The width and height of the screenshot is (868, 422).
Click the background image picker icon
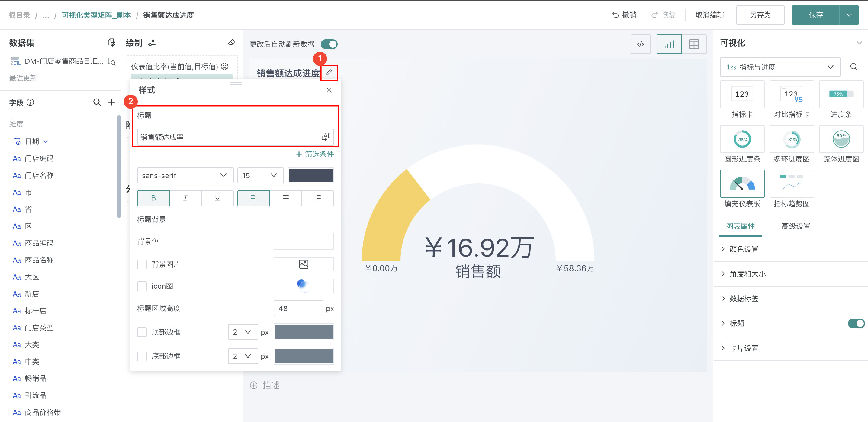pyautogui.click(x=304, y=264)
